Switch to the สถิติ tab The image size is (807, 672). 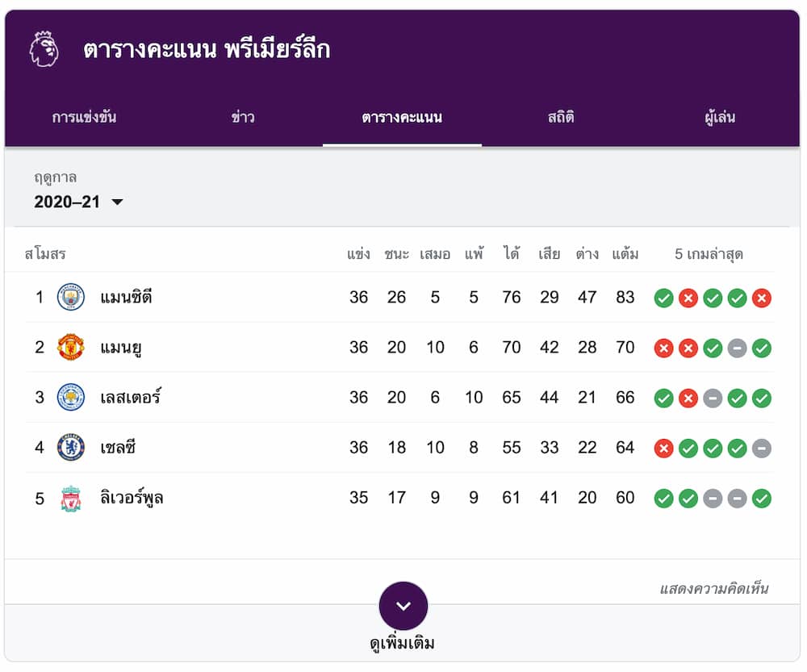(561, 117)
